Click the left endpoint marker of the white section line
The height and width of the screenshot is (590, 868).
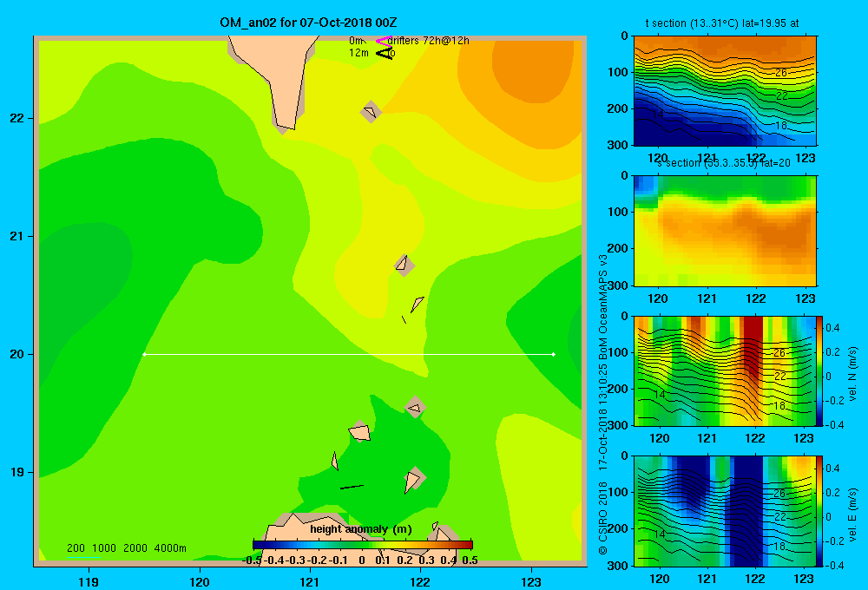(x=144, y=354)
